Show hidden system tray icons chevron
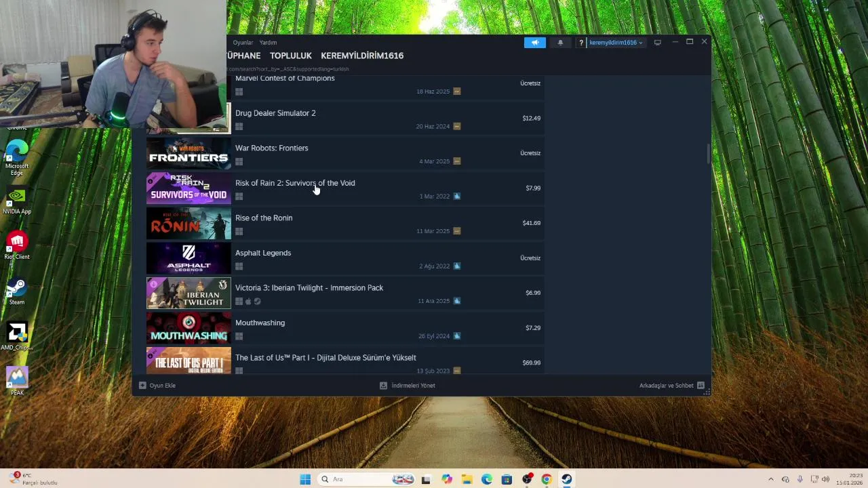868x488 pixels. (x=770, y=479)
